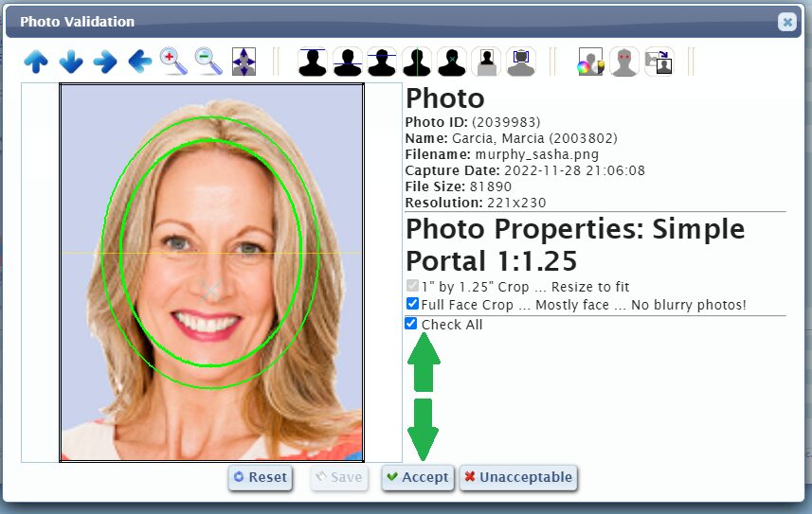Viewport: 812px width, 514px height.
Task: Click the blue right arrow icon
Action: pyautogui.click(x=105, y=62)
